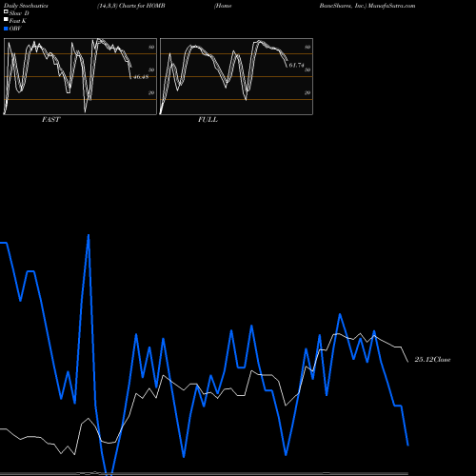Click the '(Home' company name text
The image size is (476, 476).
tap(223, 6)
